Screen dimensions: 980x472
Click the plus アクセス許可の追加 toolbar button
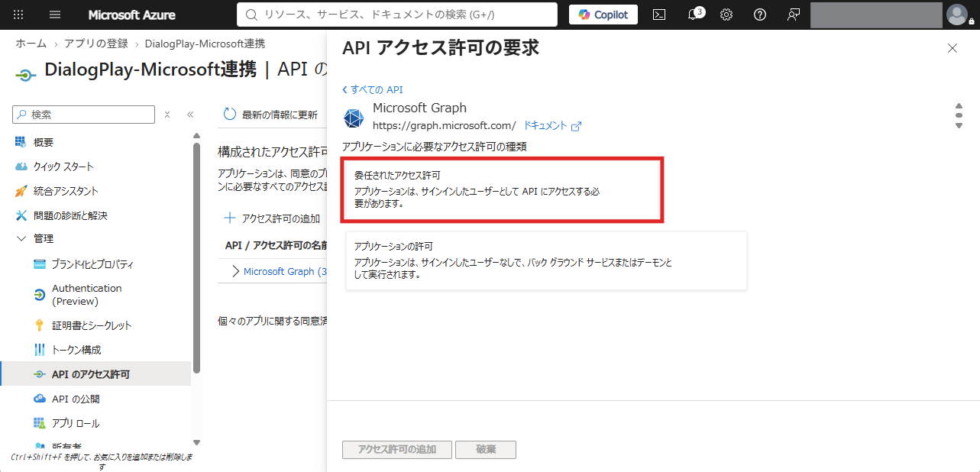click(x=272, y=218)
